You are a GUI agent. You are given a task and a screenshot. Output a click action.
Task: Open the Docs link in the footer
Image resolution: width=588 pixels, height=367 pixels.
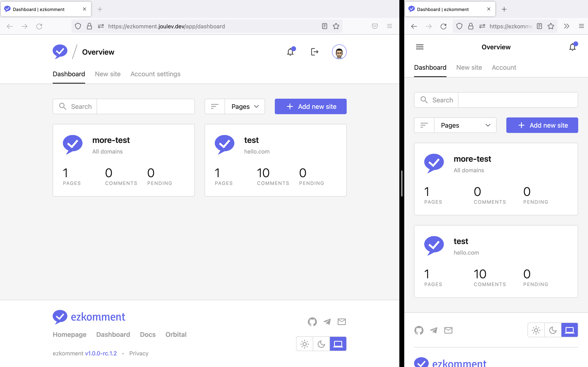tap(147, 334)
